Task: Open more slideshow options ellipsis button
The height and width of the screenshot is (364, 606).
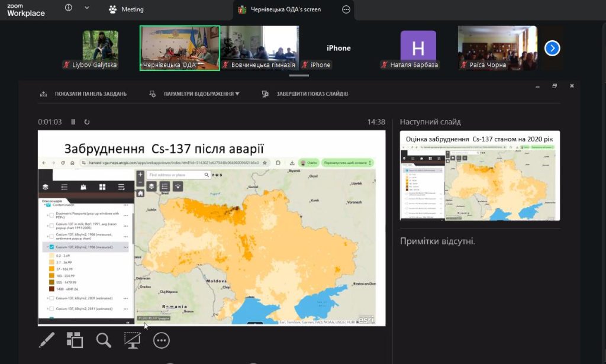Action: pos(161,339)
